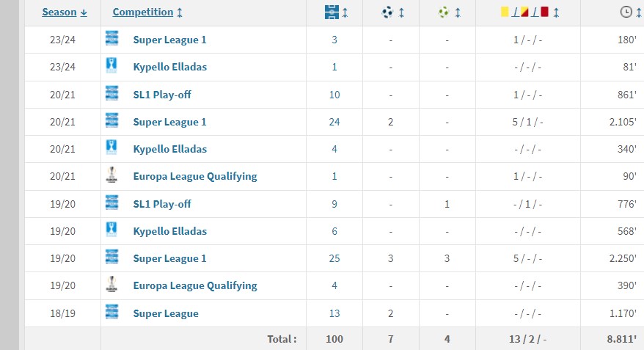Click Super League logo in 18/19 row

[x=111, y=312]
